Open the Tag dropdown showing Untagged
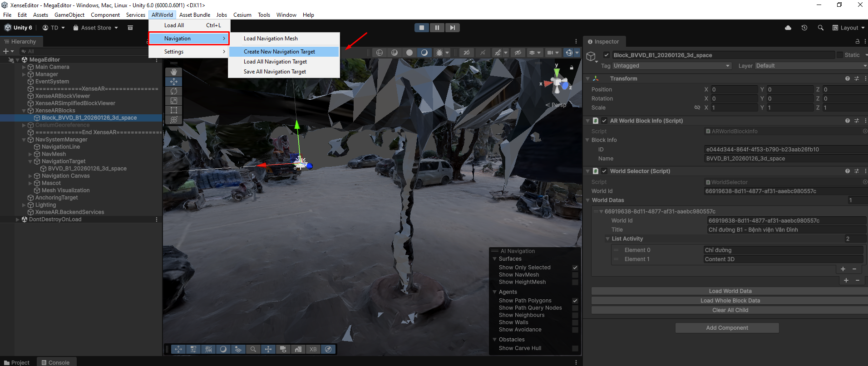The image size is (868, 366). 671,66
